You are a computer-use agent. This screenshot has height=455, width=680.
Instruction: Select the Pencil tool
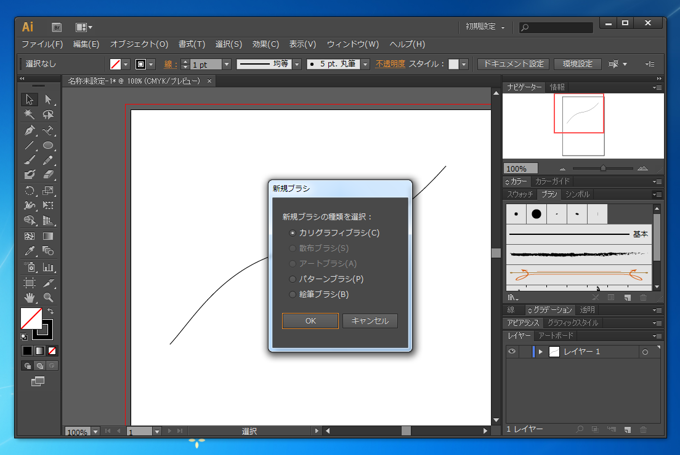[x=48, y=160]
